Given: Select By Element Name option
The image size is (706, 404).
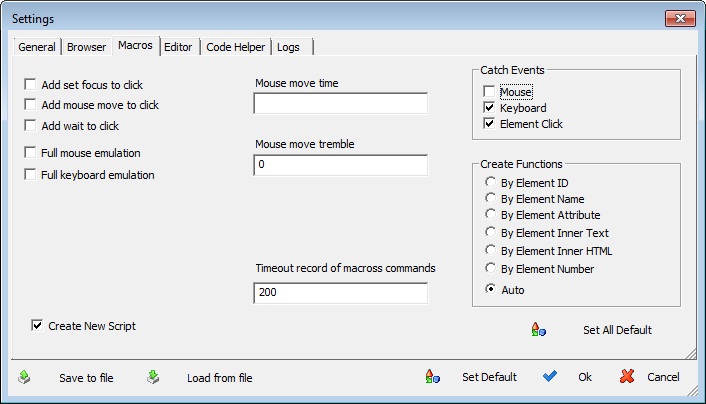Looking at the screenshot, I should pos(490,198).
